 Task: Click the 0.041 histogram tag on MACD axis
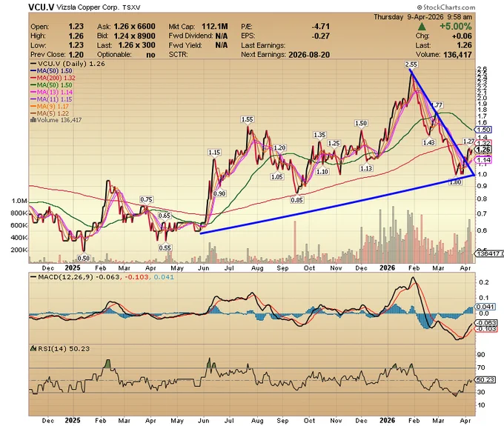coord(485,307)
